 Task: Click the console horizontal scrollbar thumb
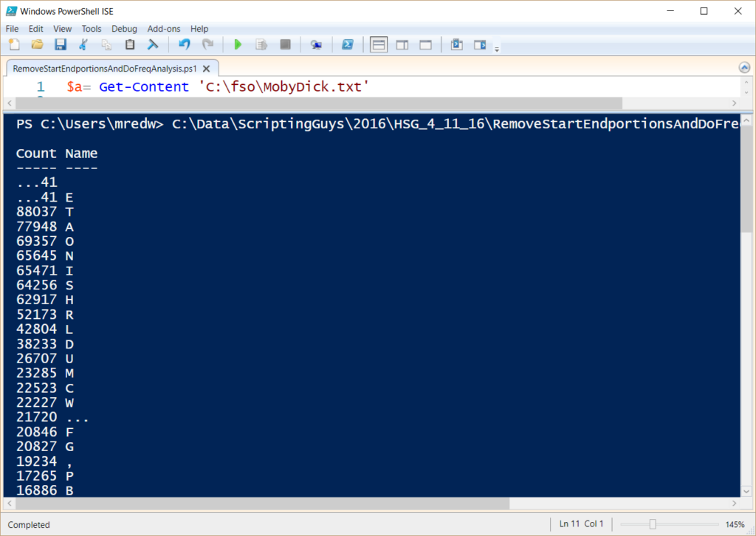(262, 504)
